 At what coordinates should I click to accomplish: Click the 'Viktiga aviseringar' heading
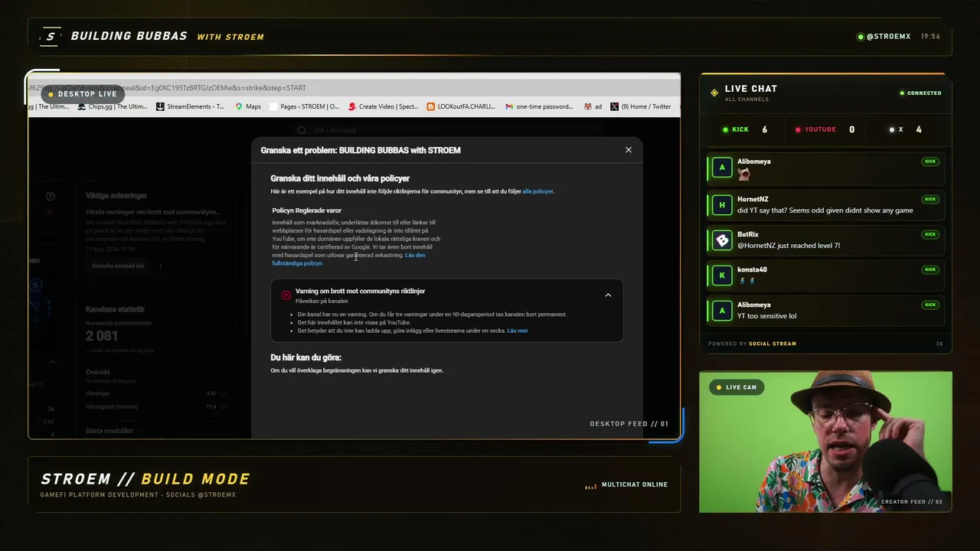pos(116,196)
